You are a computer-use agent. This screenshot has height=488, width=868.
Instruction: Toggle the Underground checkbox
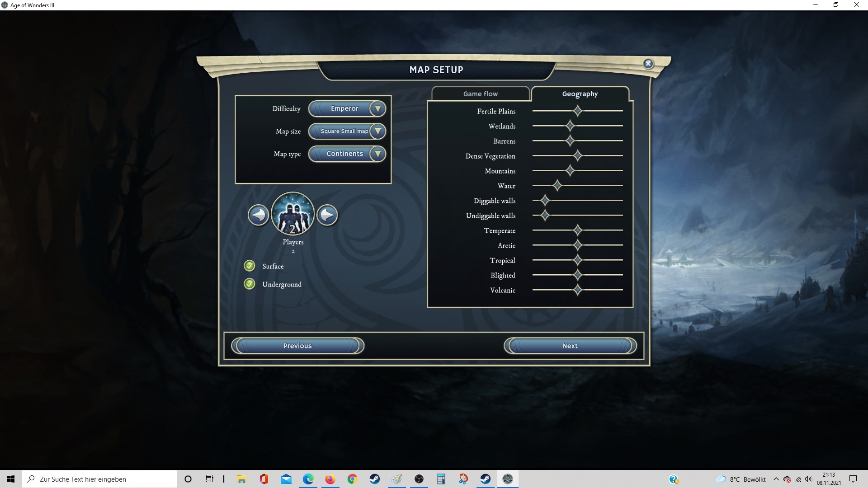click(x=250, y=284)
